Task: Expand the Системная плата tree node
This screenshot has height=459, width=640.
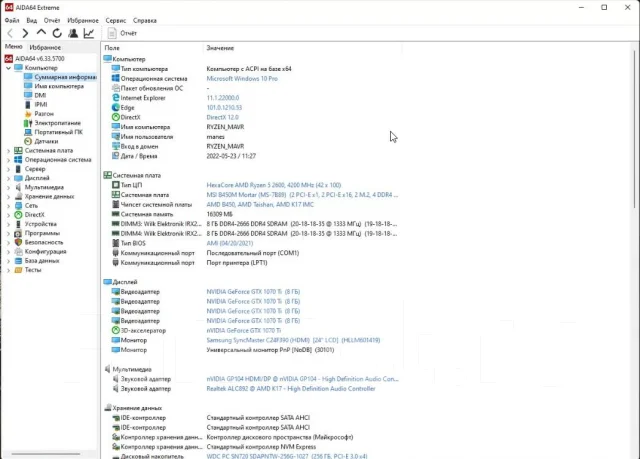Action: (x=8, y=151)
